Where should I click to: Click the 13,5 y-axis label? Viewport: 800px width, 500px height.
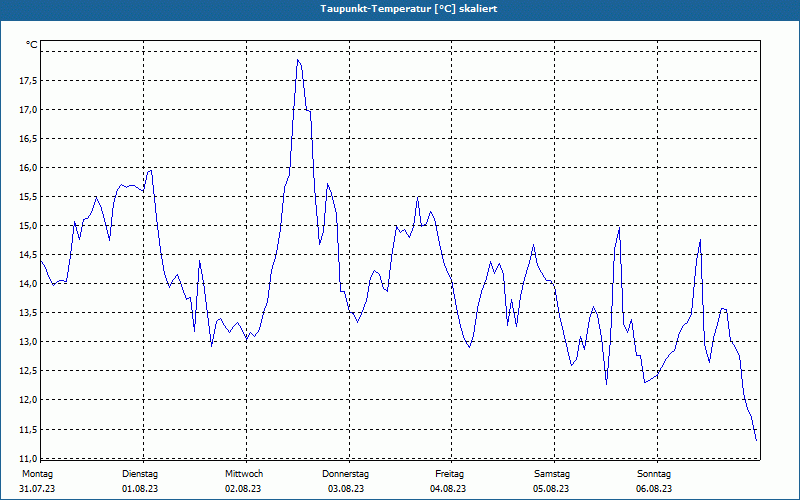tap(29, 313)
